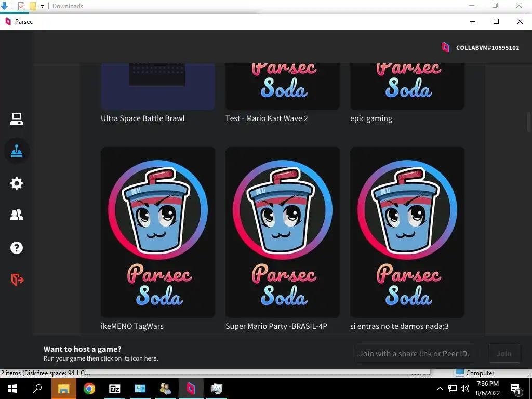Open network status tray icon
The width and height of the screenshot is (532, 399).
(453, 389)
